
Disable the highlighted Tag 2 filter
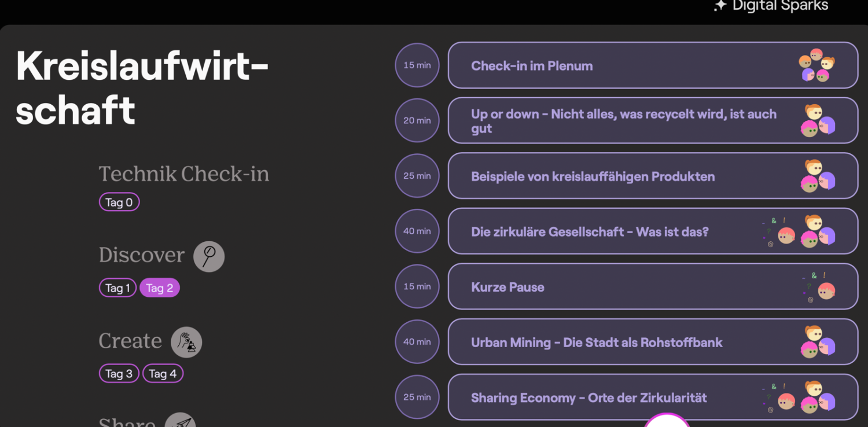tap(160, 287)
